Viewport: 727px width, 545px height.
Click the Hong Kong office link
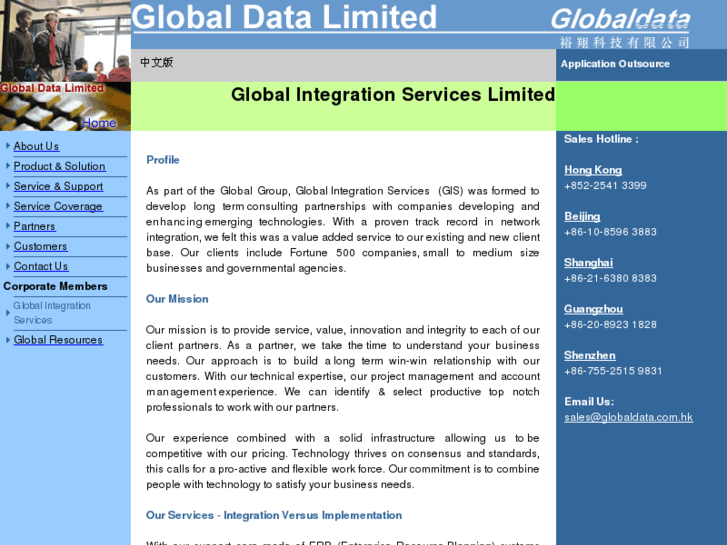point(593,170)
